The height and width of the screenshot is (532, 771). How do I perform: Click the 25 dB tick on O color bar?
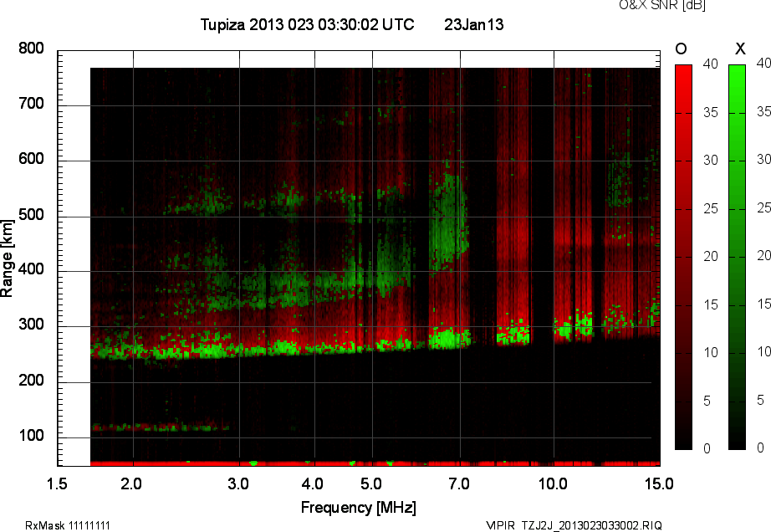(x=711, y=209)
